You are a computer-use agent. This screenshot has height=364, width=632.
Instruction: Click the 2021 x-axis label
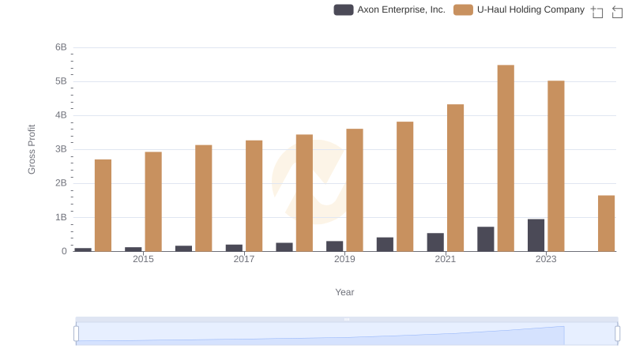(x=446, y=259)
